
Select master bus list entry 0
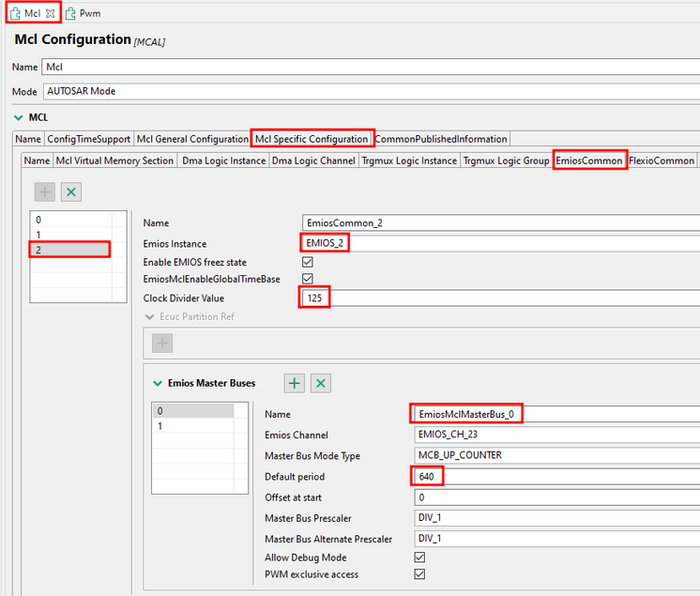[x=193, y=411]
